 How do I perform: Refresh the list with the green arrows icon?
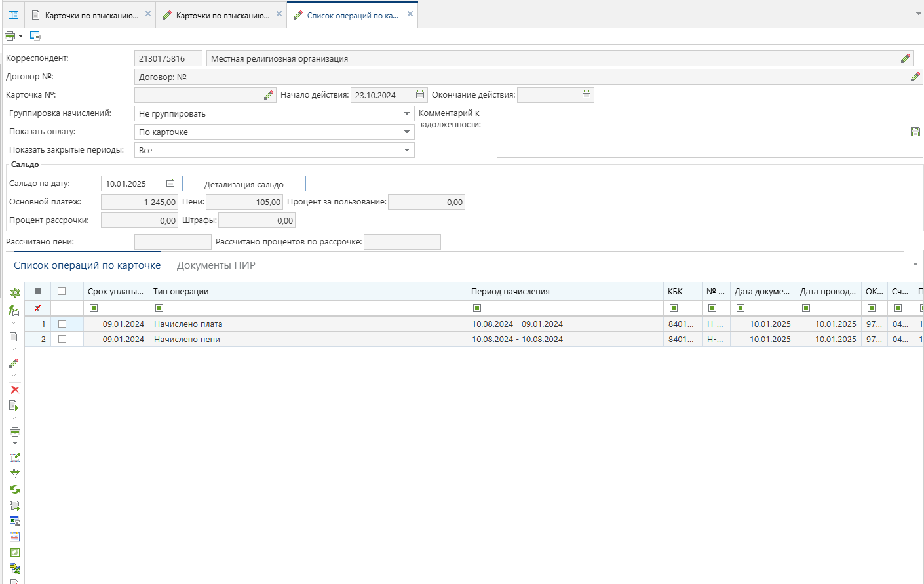(15, 489)
